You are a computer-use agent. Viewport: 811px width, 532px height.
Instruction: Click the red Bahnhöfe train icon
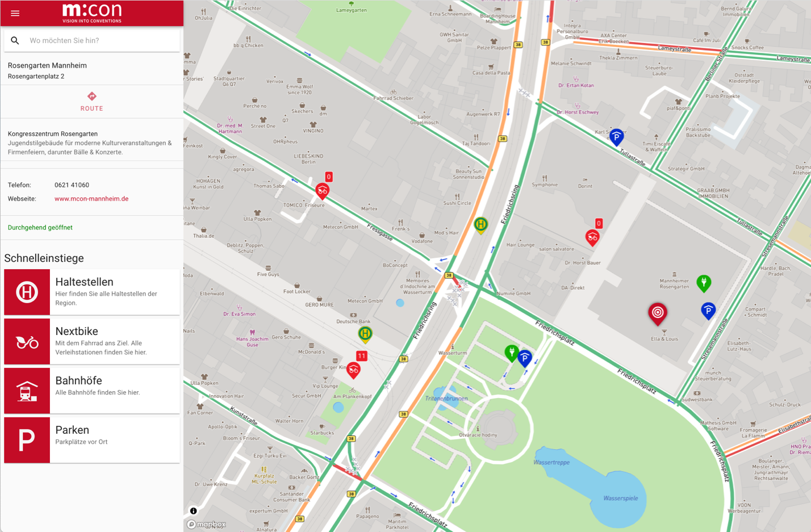[x=27, y=391]
